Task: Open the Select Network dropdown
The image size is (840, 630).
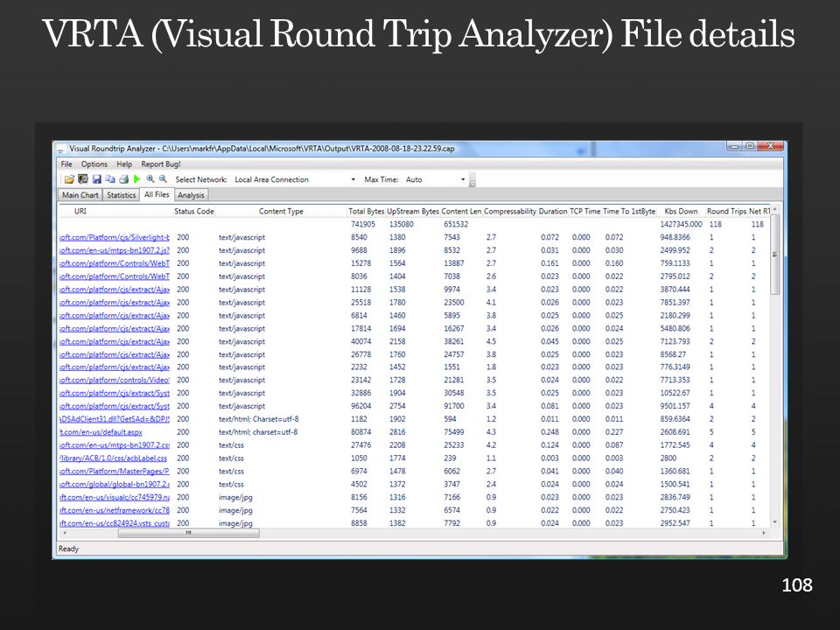Action: [353, 179]
